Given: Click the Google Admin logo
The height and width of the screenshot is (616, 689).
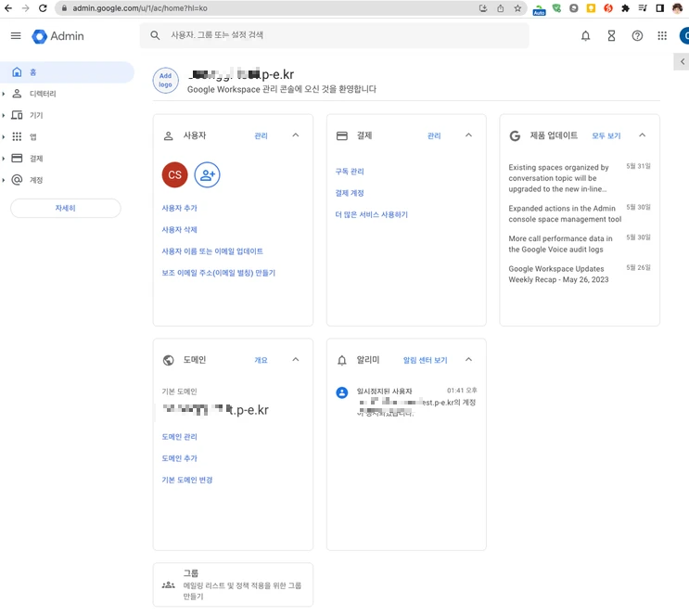Looking at the screenshot, I should [x=57, y=36].
